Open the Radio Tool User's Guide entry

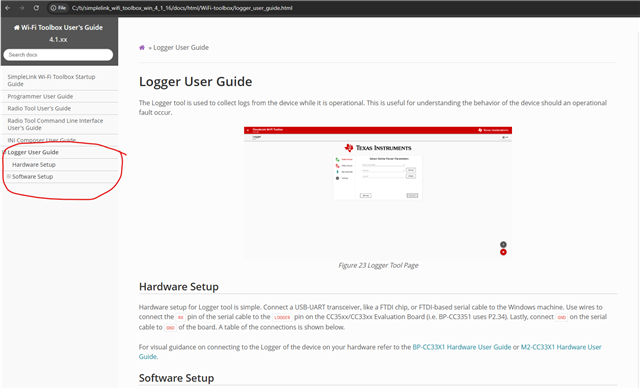[x=39, y=108]
